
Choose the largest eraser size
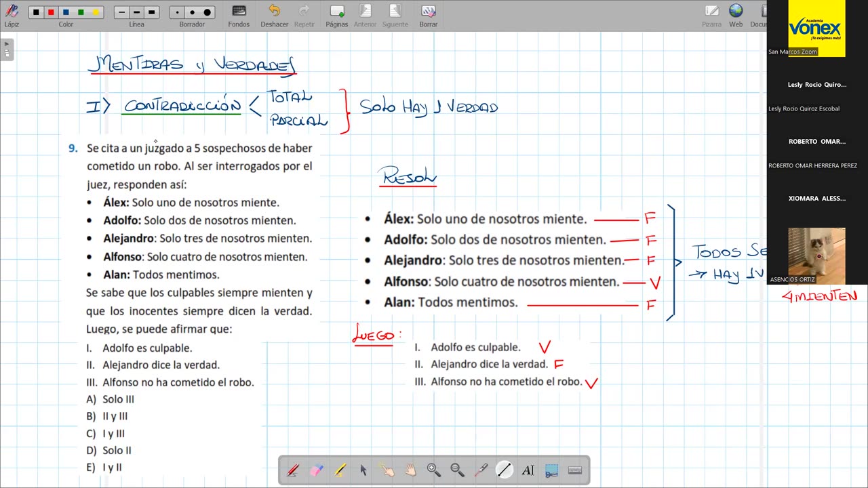(x=208, y=12)
